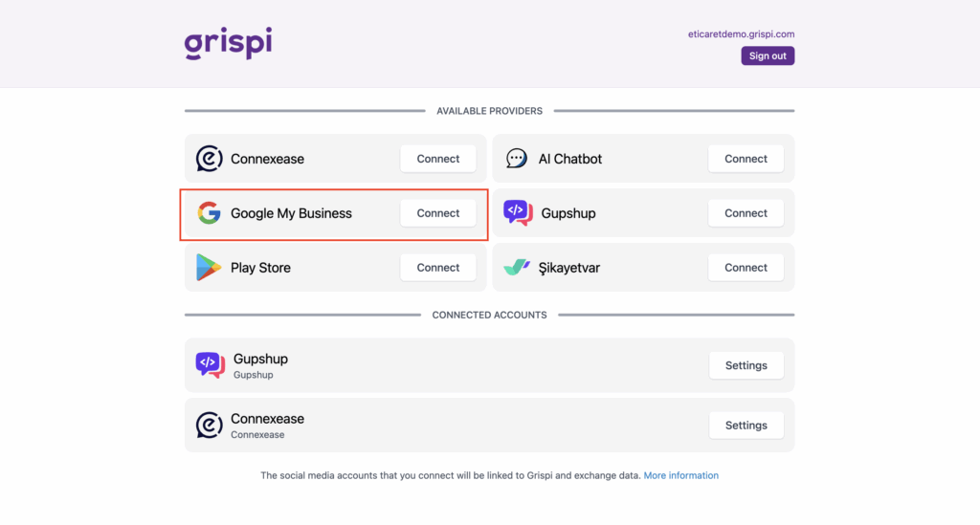Click the Play Store triangle icon

pos(208,267)
